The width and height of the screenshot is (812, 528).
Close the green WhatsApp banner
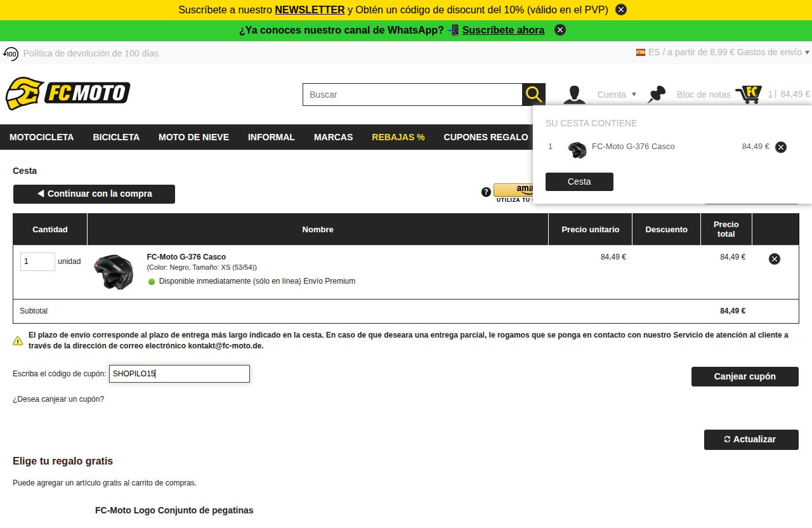560,30
